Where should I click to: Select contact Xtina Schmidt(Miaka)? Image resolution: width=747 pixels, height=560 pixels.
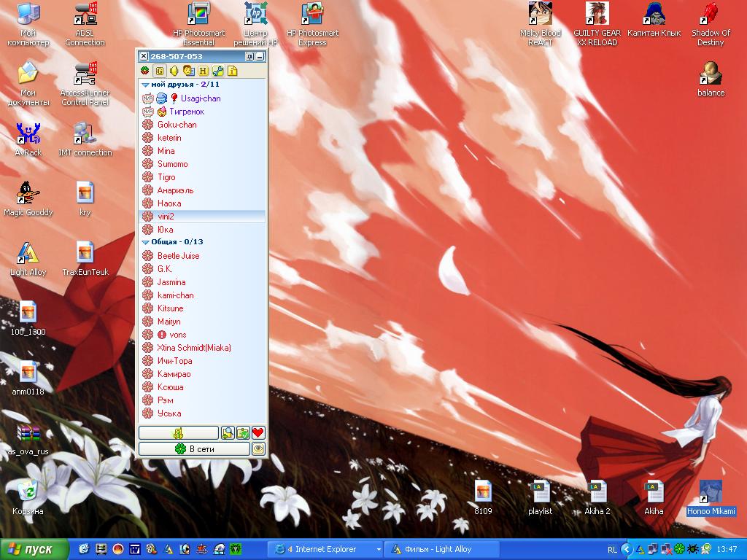[203, 348]
